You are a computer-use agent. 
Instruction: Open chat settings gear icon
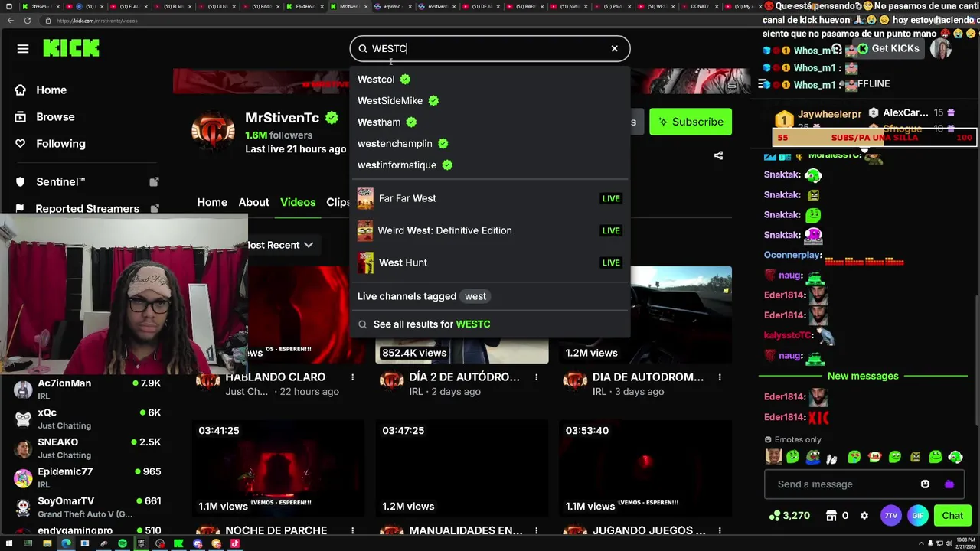pos(864,516)
